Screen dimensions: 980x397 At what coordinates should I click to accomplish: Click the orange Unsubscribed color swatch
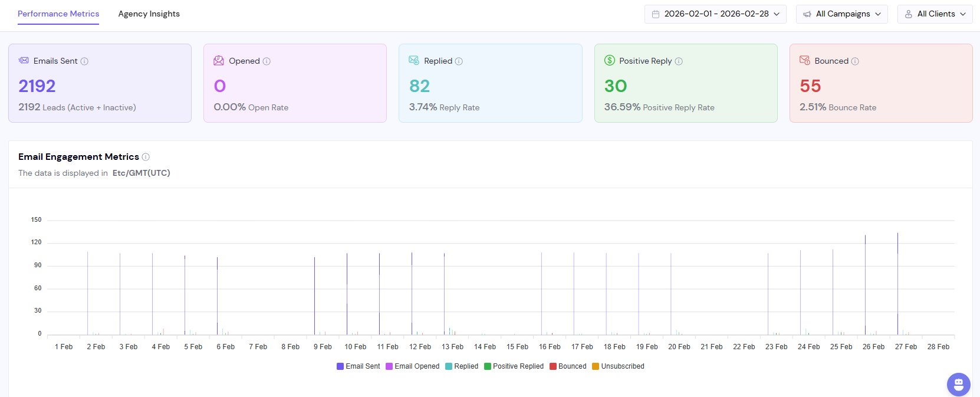point(596,366)
